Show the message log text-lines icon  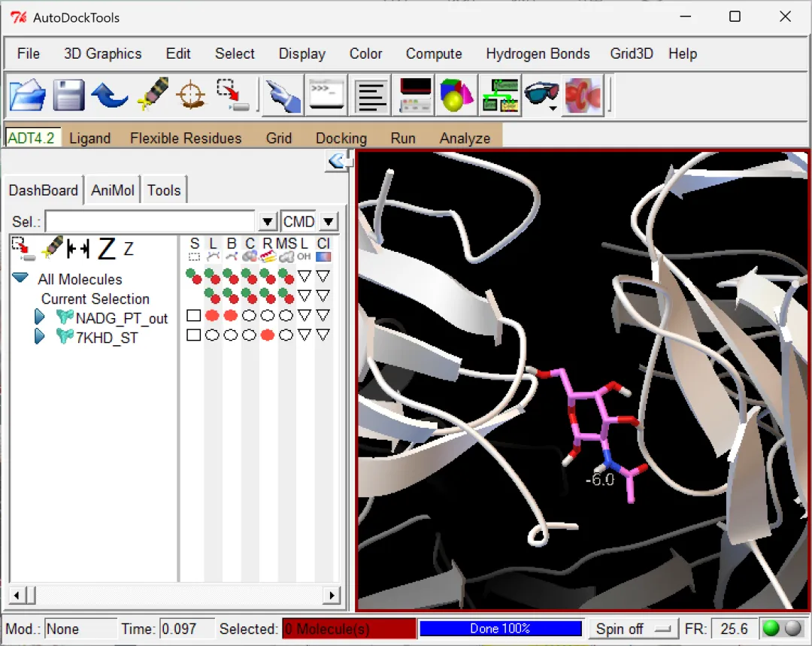click(x=371, y=96)
